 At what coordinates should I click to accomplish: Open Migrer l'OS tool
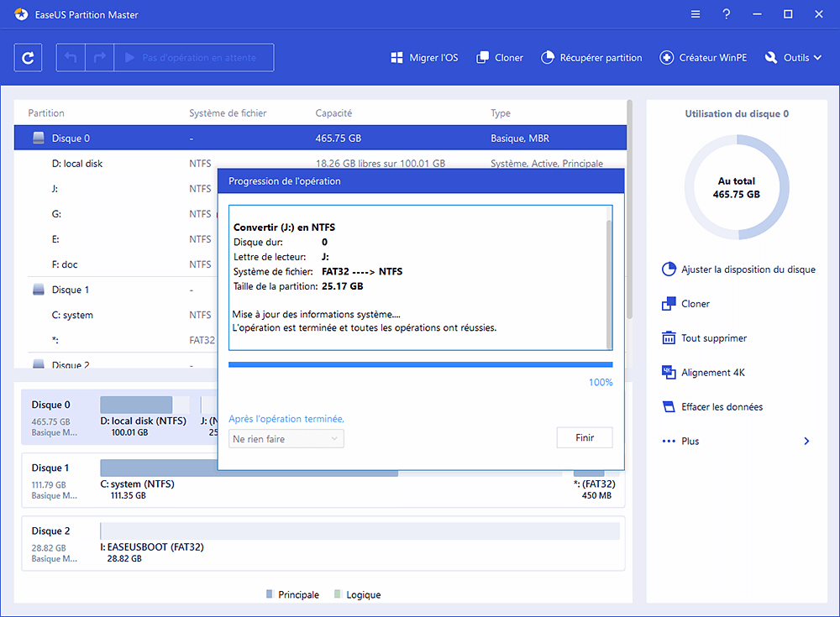424,58
